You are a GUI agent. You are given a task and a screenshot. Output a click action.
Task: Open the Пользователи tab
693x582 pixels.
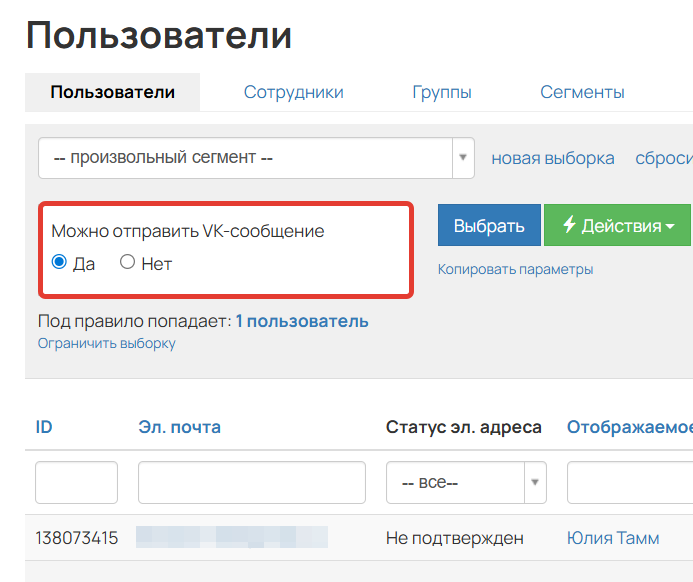pos(112,92)
